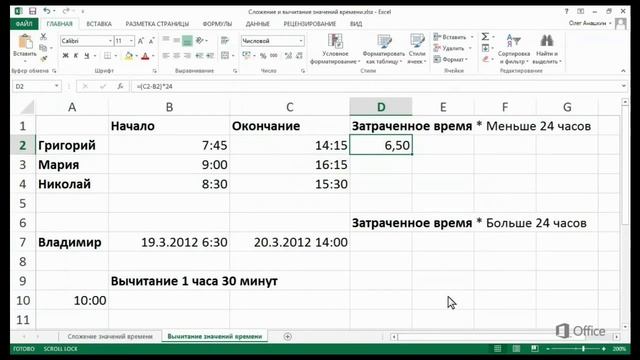Image resolution: width=640 pixels, height=360 pixels.
Task: Switch to the ВСТАВКА tab
Action: [99, 24]
